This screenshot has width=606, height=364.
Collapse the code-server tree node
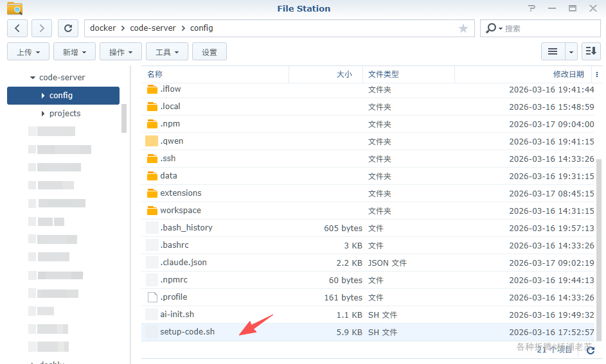33,78
